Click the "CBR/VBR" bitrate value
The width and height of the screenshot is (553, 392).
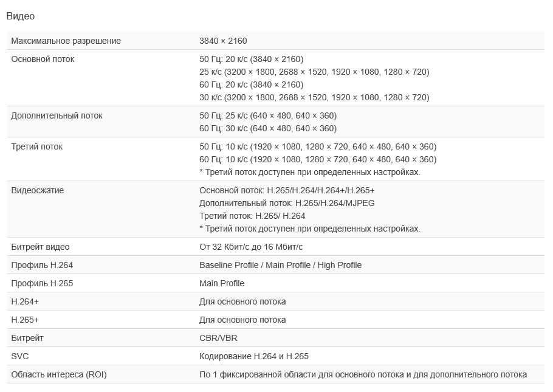(x=218, y=338)
